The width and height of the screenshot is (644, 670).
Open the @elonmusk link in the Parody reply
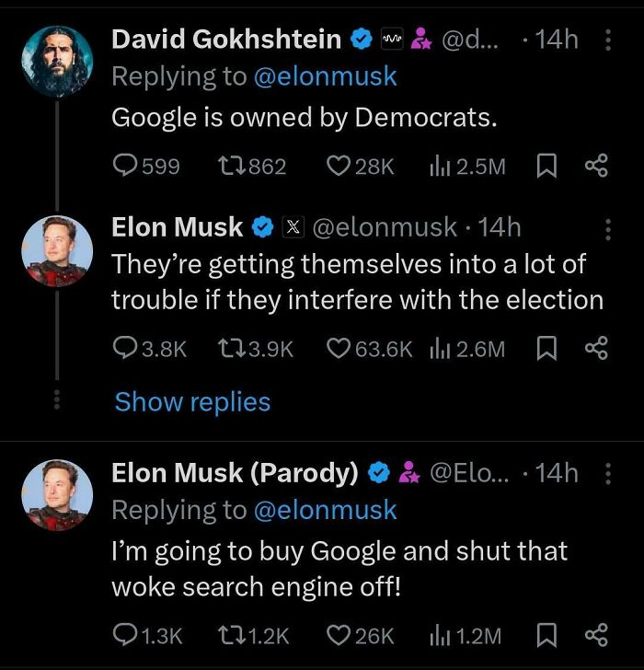[x=325, y=510]
